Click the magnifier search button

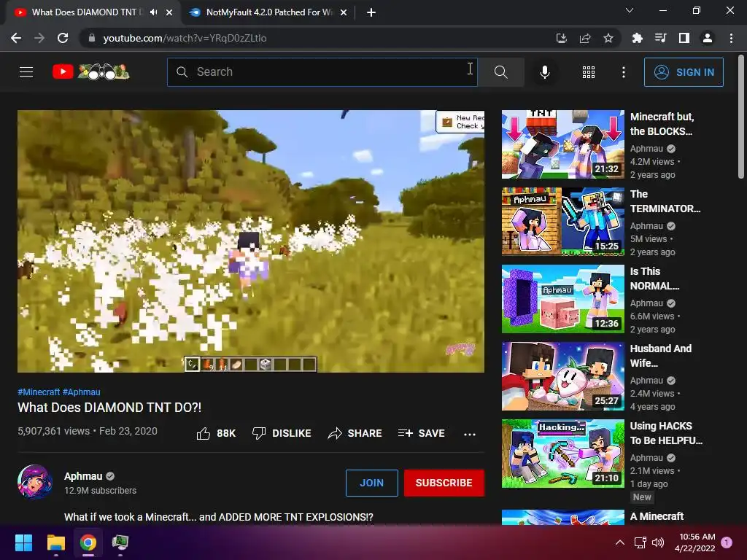(x=500, y=72)
